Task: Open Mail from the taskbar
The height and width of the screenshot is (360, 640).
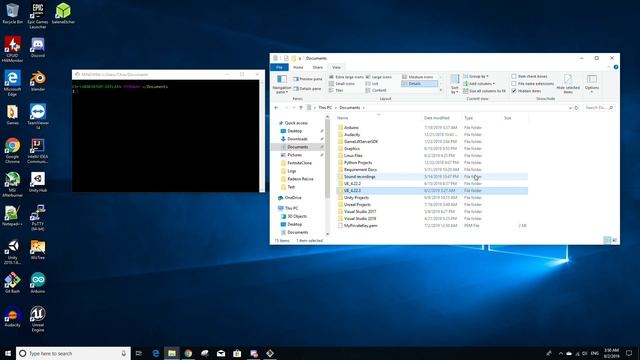Action: (x=221, y=353)
